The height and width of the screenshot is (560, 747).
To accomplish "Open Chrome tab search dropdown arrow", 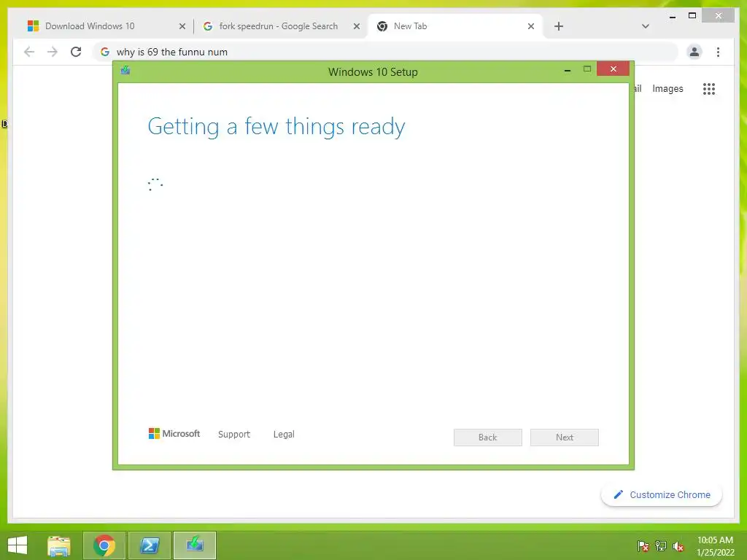I will coord(646,26).
